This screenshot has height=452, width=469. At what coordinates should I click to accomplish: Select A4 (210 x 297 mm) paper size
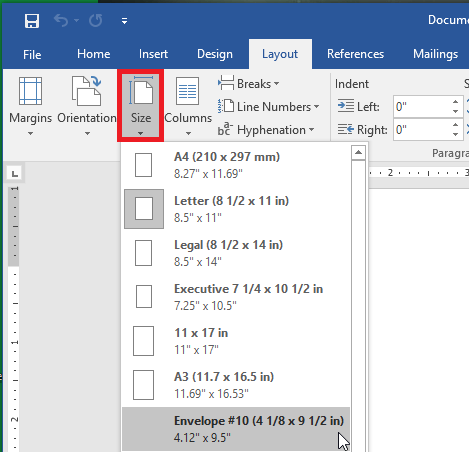[236, 165]
